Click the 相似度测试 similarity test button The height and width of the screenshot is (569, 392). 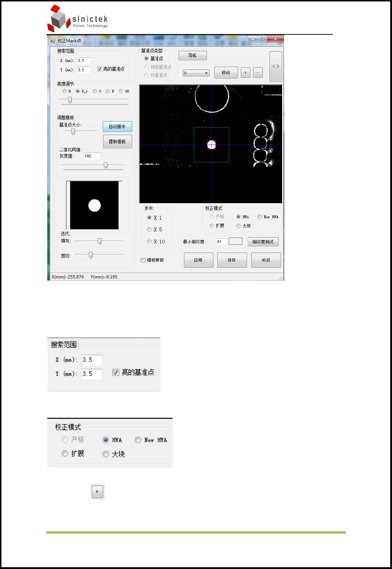263,242
